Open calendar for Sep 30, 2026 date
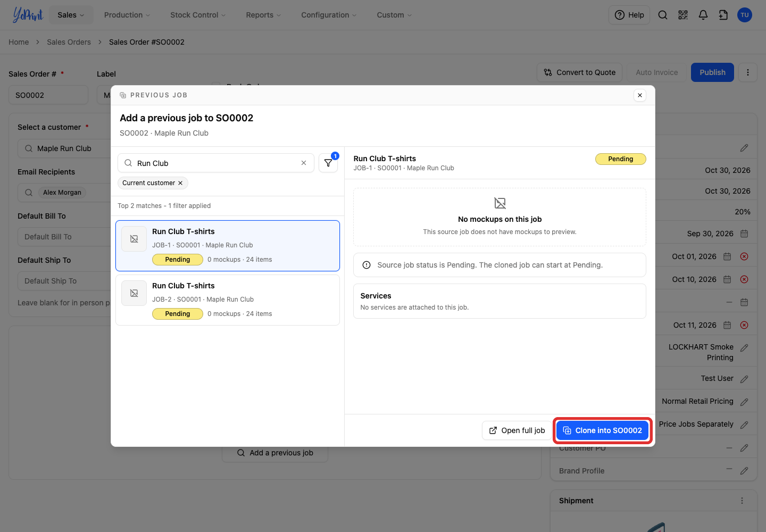 744,234
